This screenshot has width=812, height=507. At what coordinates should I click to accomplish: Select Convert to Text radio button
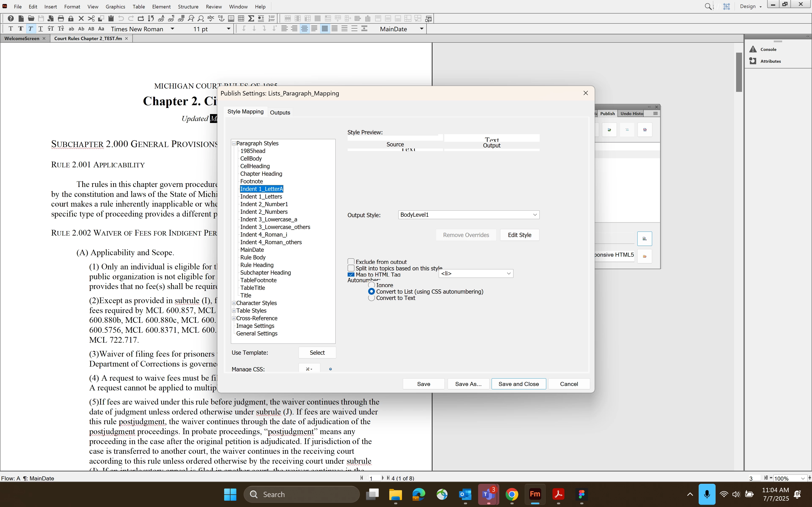(372, 298)
